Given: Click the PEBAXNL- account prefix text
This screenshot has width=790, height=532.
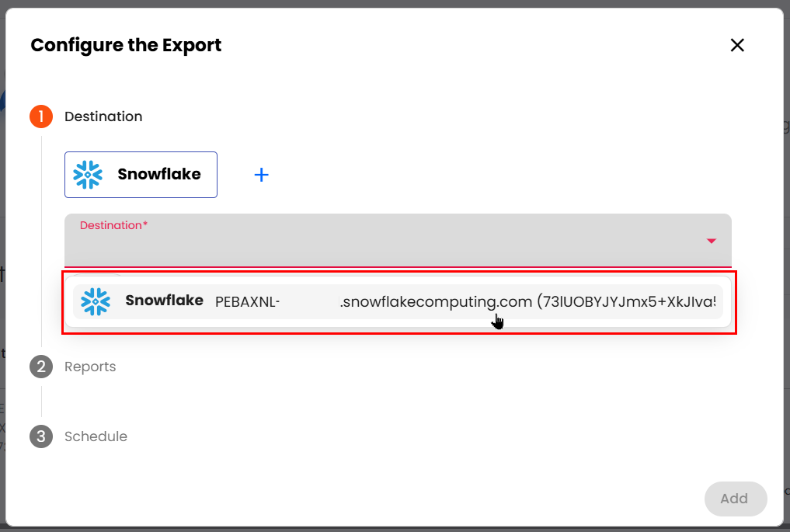Looking at the screenshot, I should (x=247, y=301).
